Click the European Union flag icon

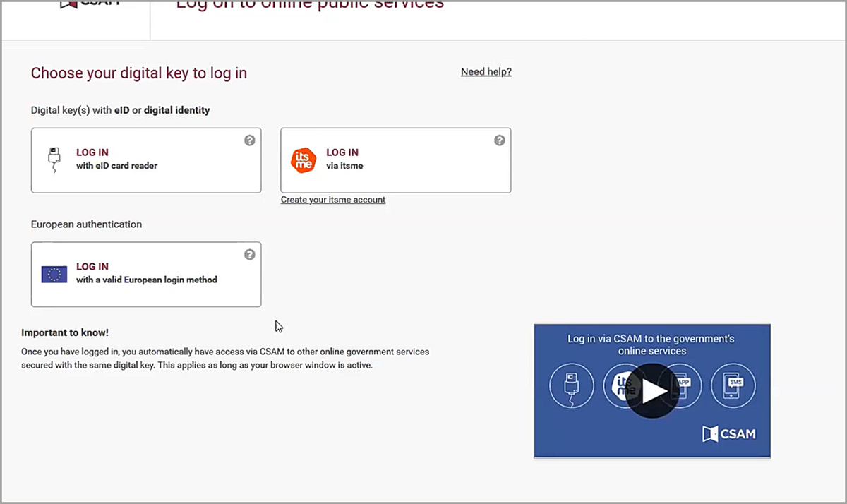(x=54, y=275)
